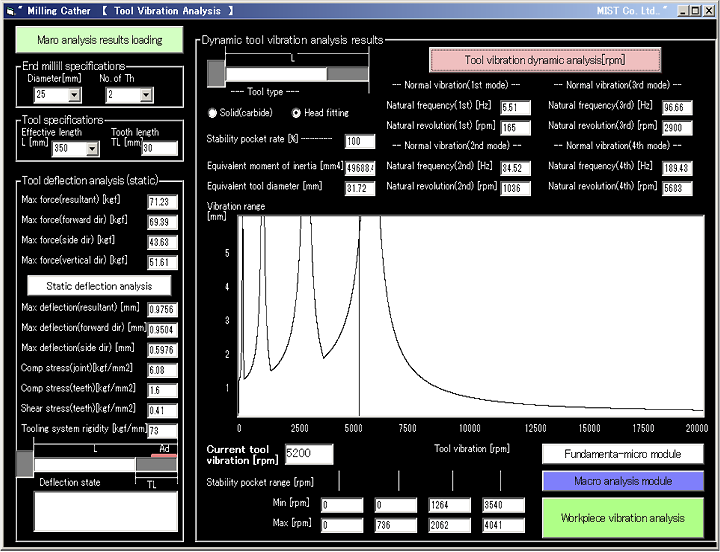Image resolution: width=720 pixels, height=552 pixels.
Task: Launch Workpiece vibration analysis
Action: (622, 518)
